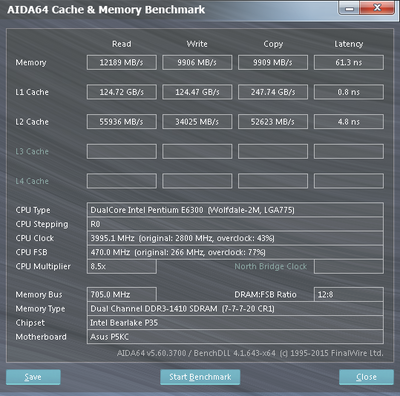Click L2 Cache Copy 52623 MB/s
Viewport: 400px width, 396px height.
(273, 122)
